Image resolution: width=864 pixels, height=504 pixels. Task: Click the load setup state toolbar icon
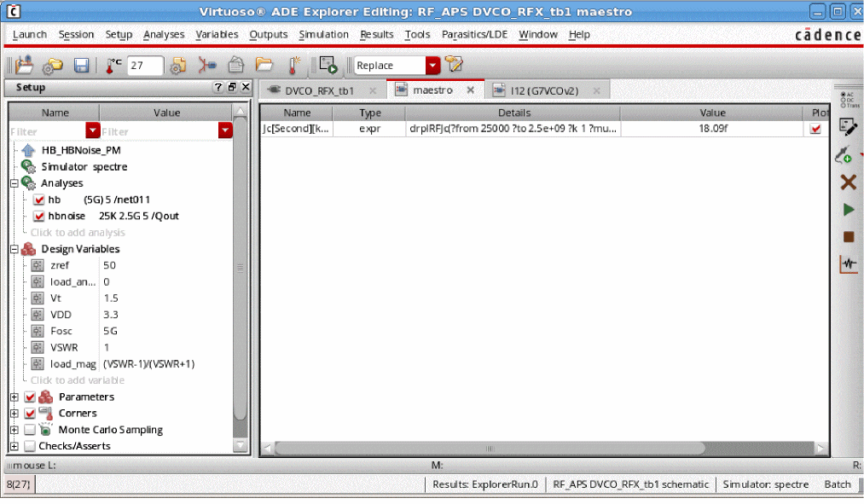pos(24,65)
